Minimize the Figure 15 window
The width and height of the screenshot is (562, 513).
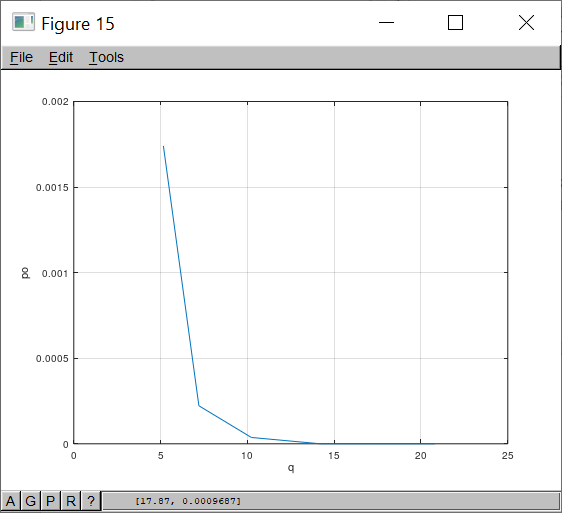point(386,23)
